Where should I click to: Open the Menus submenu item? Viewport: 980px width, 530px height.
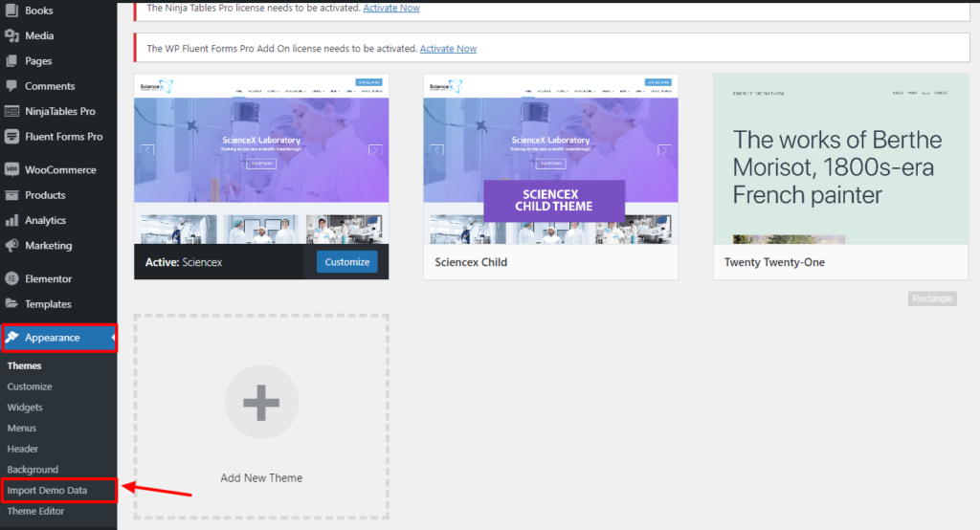(x=22, y=428)
